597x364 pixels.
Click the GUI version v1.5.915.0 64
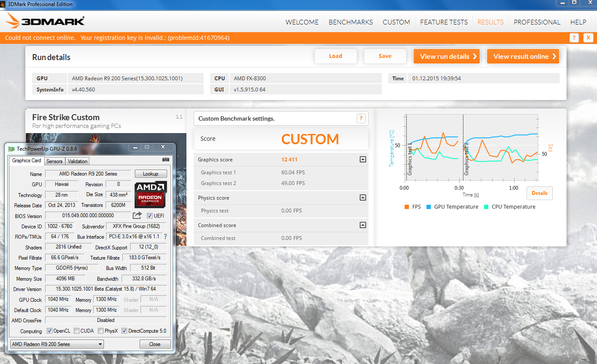tap(250, 90)
